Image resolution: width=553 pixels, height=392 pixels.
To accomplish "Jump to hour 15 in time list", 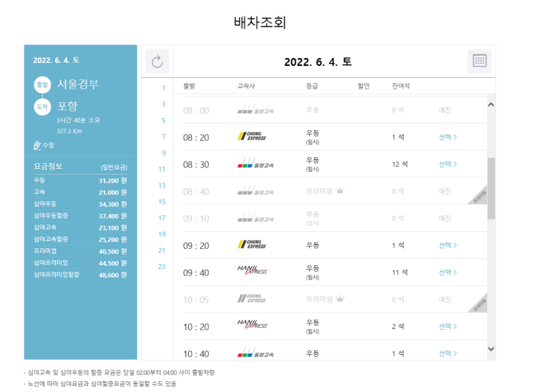I will pyautogui.click(x=162, y=202).
